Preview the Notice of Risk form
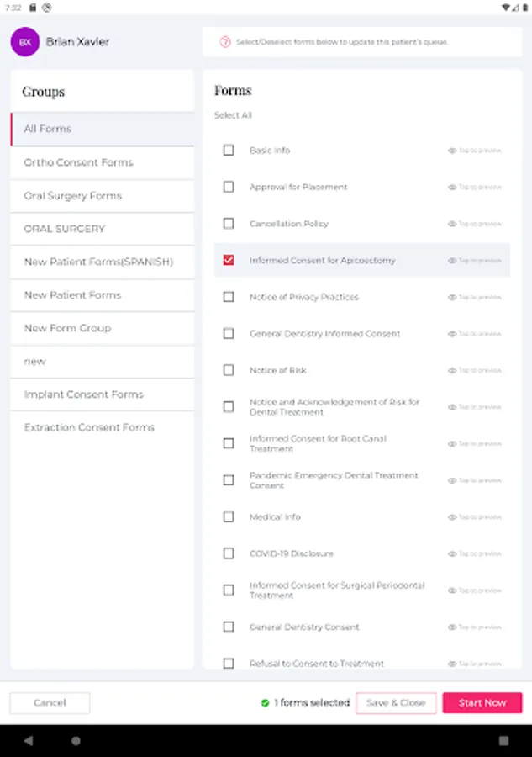Image resolution: width=532 pixels, height=757 pixels. tap(474, 370)
